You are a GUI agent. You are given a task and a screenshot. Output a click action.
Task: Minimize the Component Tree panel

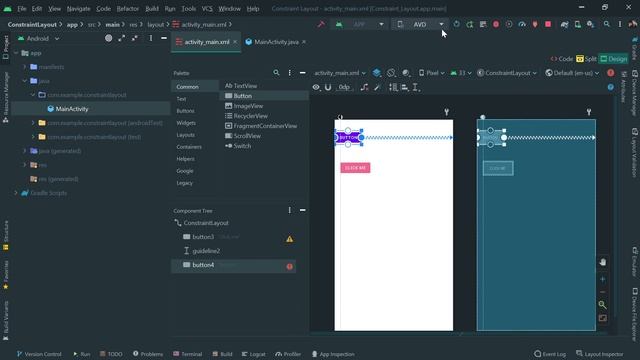click(x=302, y=210)
